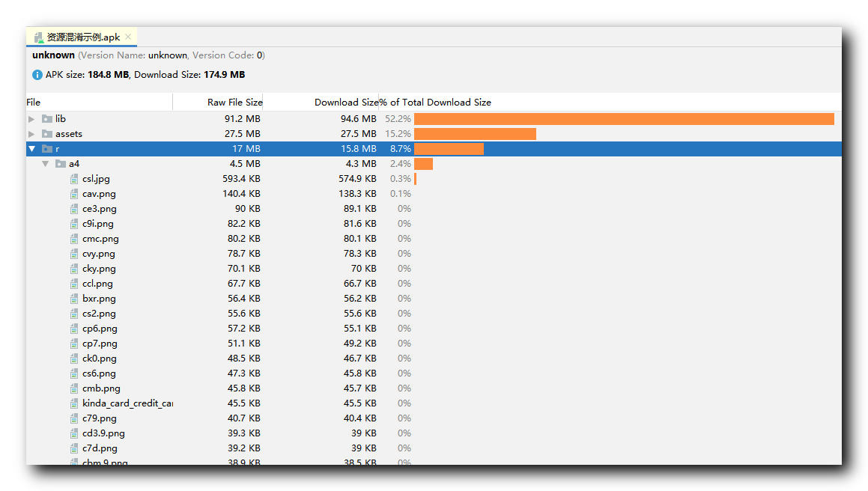
Task: Click the 593.4 KB raw size value
Action: click(241, 179)
